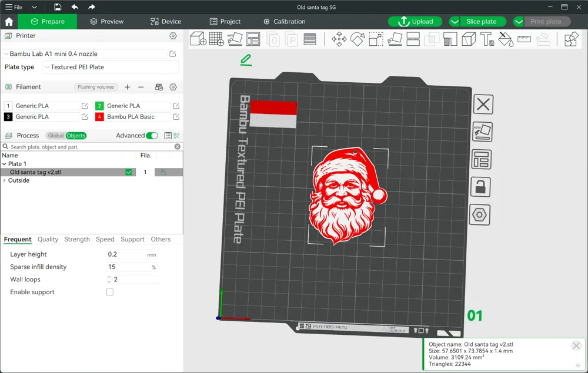Select the Scale tool

click(376, 39)
